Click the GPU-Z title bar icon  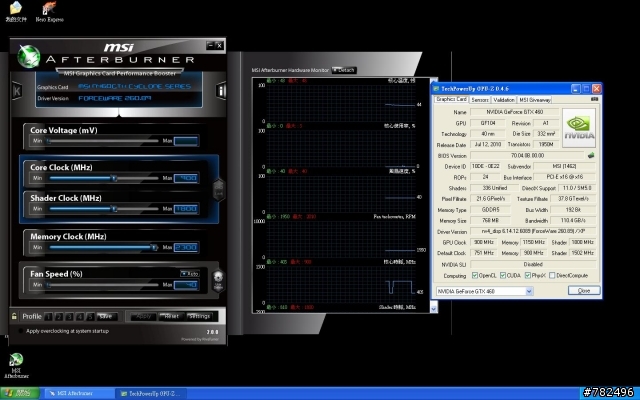point(436,89)
